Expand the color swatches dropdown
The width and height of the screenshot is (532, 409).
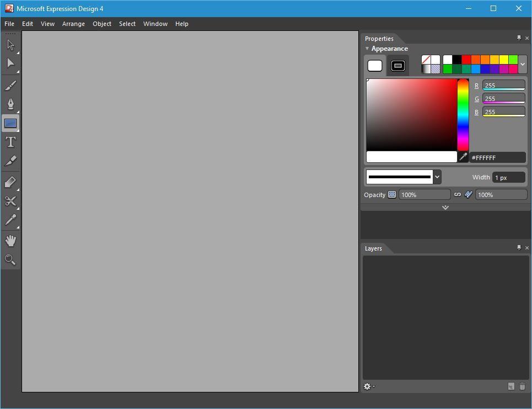(x=523, y=64)
